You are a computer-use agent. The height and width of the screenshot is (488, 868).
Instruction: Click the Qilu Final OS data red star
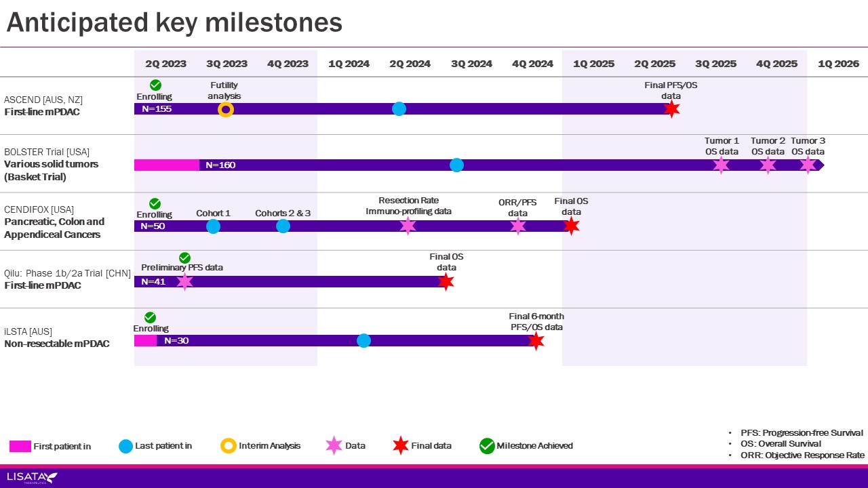pos(446,281)
